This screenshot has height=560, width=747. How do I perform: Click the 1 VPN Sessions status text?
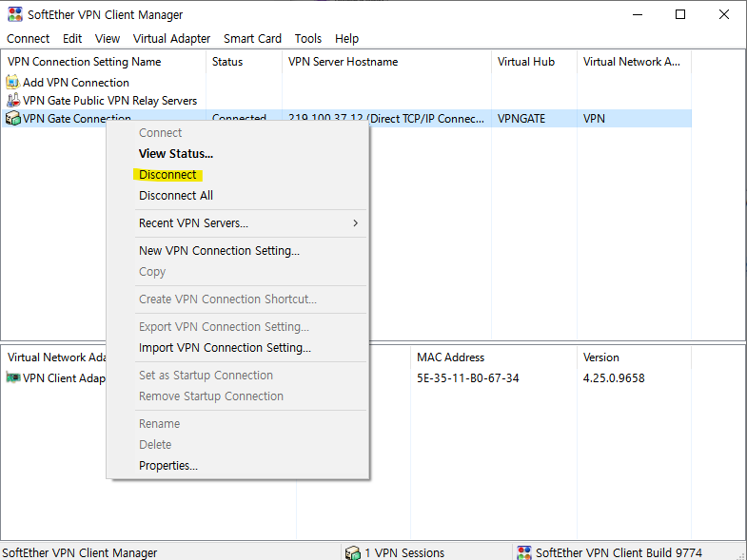coord(404,552)
